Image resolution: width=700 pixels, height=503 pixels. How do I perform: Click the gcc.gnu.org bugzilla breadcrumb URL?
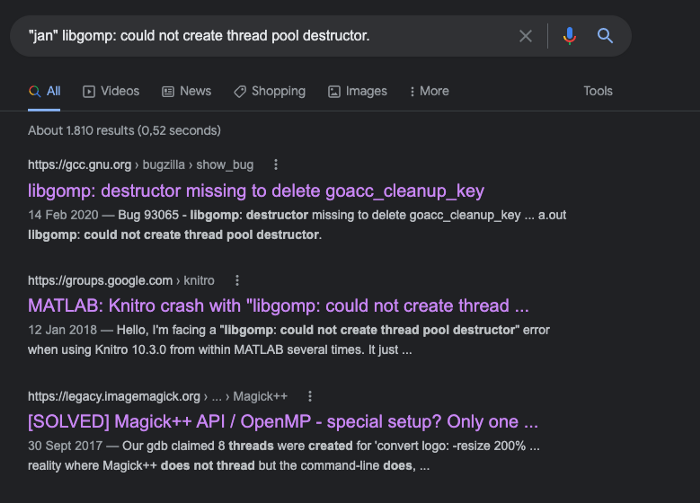click(x=140, y=165)
